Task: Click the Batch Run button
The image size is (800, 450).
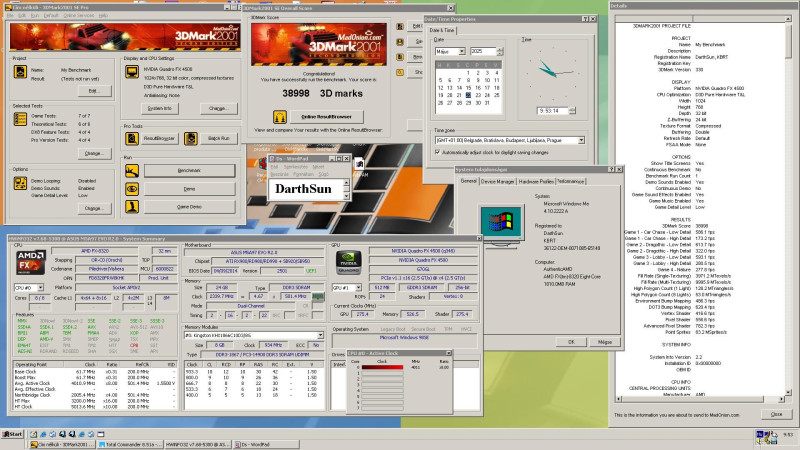Action: point(218,138)
